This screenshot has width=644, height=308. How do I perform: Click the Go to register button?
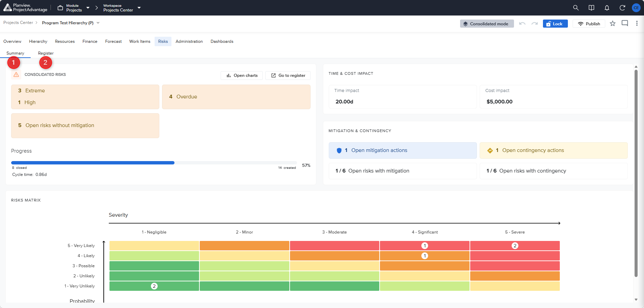click(288, 75)
